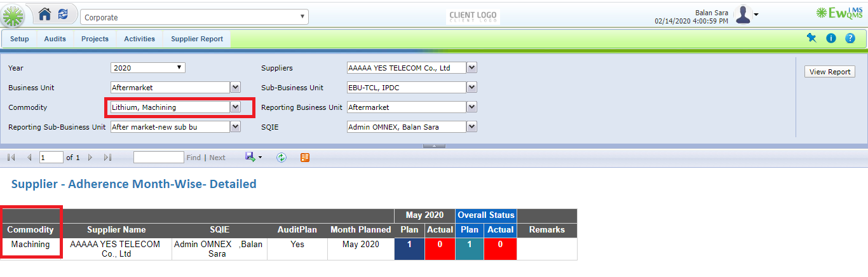Click the orange data feed icon
The width and height of the screenshot is (868, 277).
tap(305, 158)
